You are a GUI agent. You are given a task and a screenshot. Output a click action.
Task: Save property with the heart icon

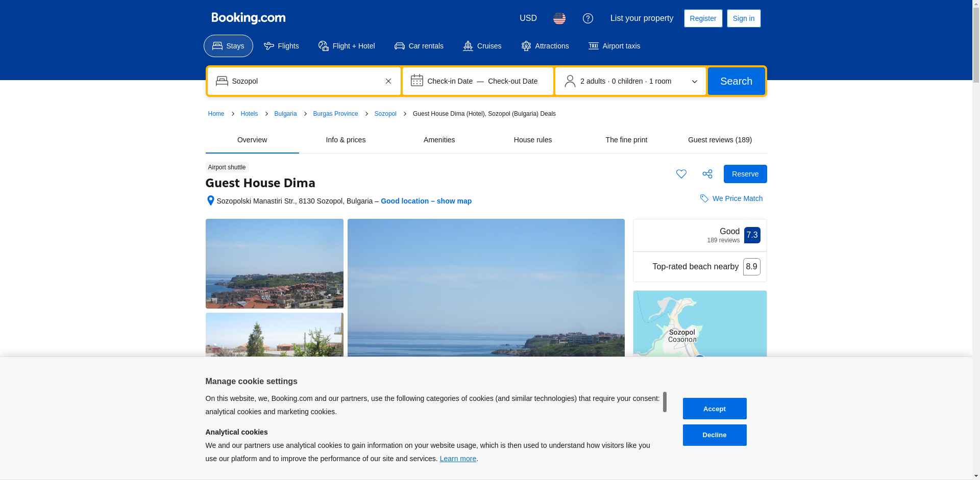[681, 174]
